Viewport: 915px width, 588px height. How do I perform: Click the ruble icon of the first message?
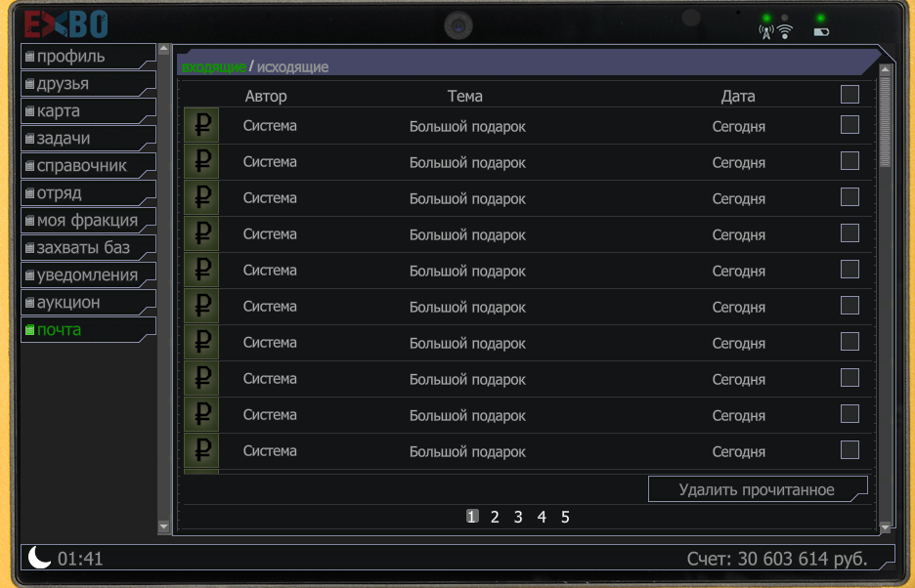pyautogui.click(x=201, y=125)
